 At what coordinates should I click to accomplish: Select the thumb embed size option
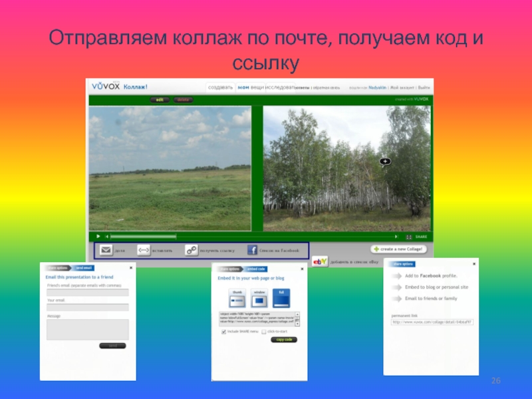point(237,298)
